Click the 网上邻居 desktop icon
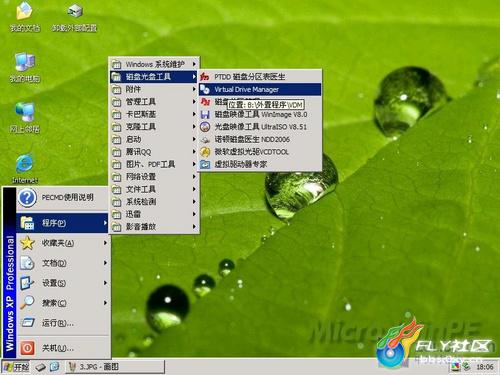 pos(24,118)
